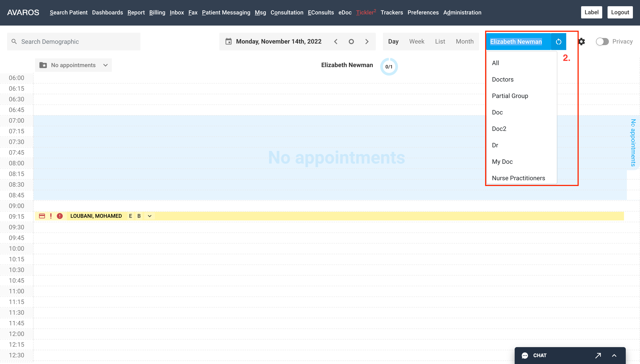Open the No appointments filter dropdown
This screenshot has width=640, height=364.
coord(105,65)
